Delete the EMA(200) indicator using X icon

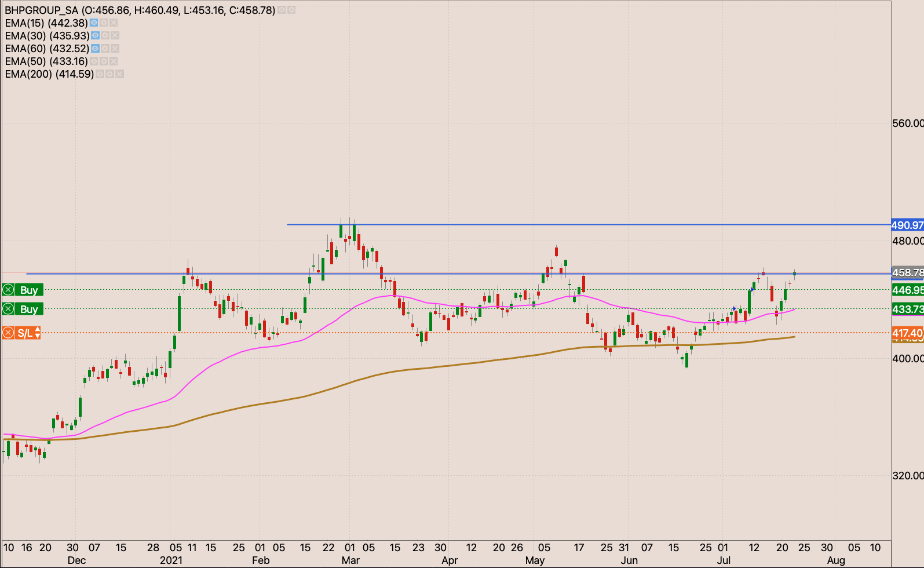(120, 74)
